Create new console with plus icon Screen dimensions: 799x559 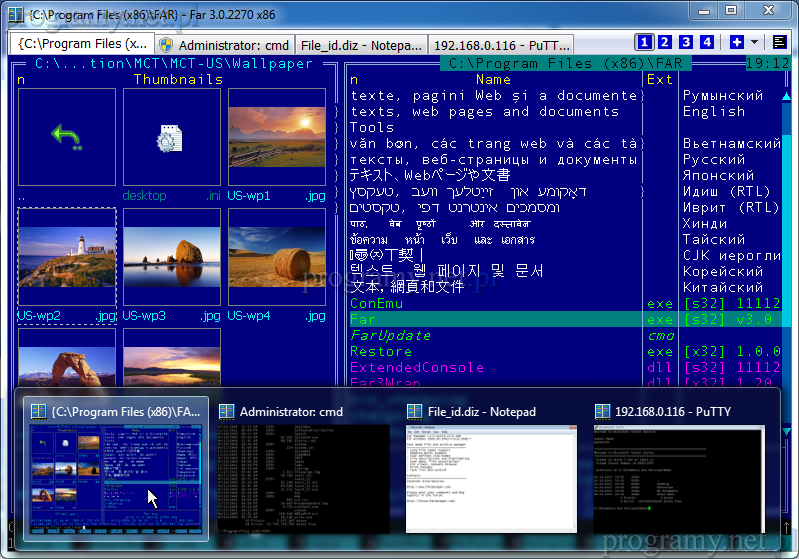coord(736,42)
